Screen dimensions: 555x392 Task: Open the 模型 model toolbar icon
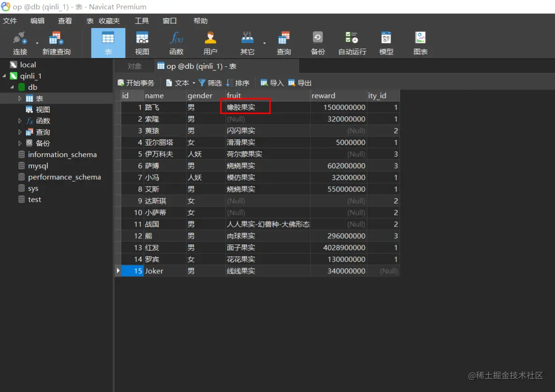point(386,43)
